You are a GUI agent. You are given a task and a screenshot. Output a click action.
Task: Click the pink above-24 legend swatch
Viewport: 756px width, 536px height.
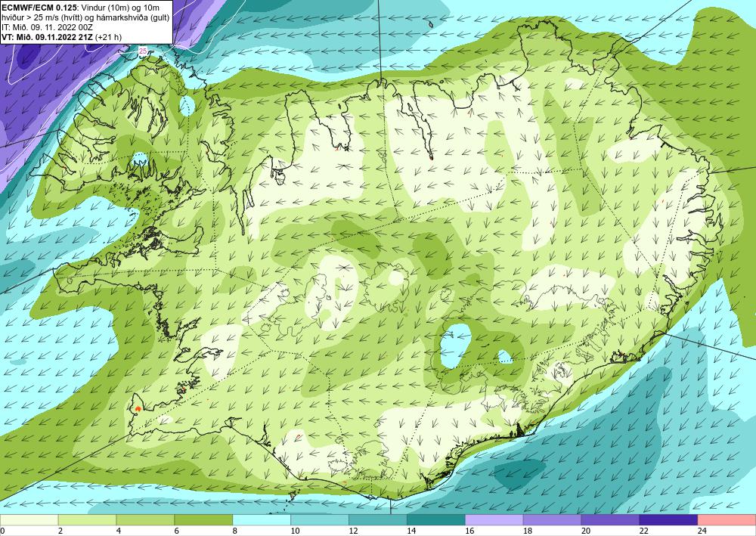[727, 520]
